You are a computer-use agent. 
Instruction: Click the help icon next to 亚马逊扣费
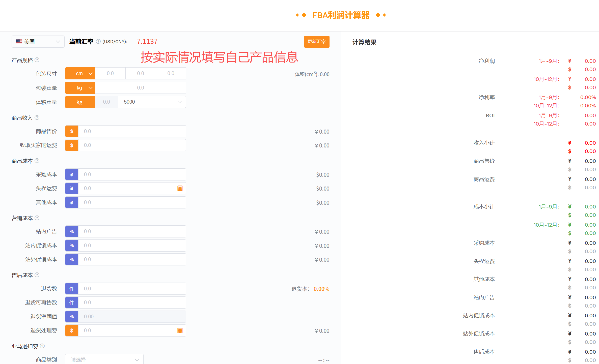click(x=42, y=346)
